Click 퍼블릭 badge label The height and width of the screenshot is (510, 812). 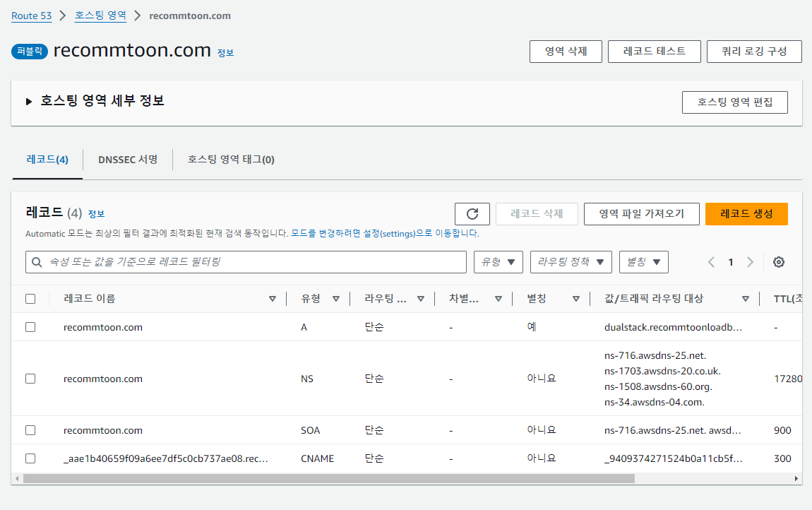[30, 52]
